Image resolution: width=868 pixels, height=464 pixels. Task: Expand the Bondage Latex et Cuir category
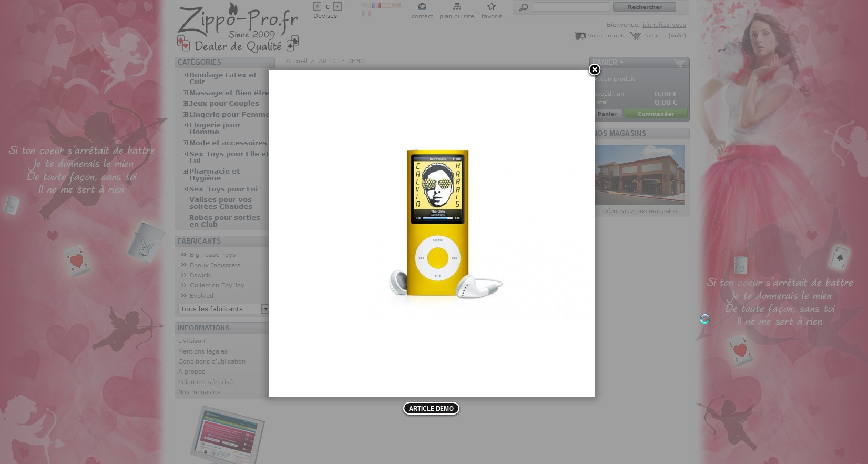(x=185, y=75)
